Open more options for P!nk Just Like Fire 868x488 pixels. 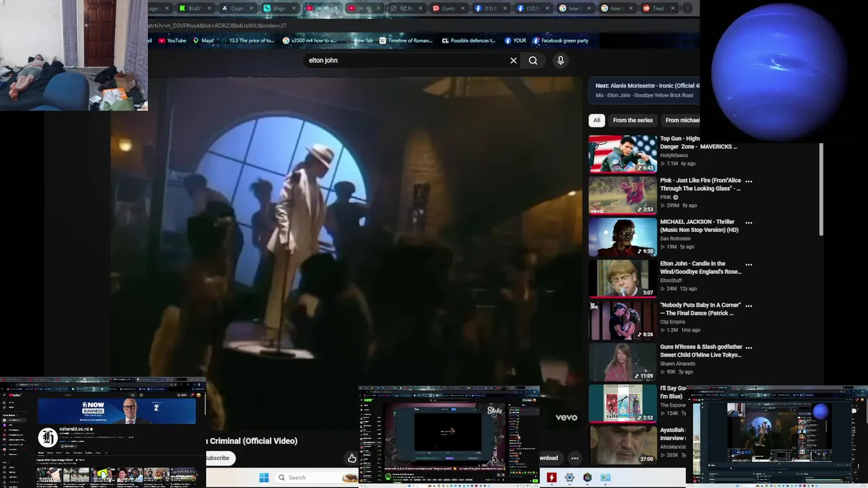[x=749, y=181]
